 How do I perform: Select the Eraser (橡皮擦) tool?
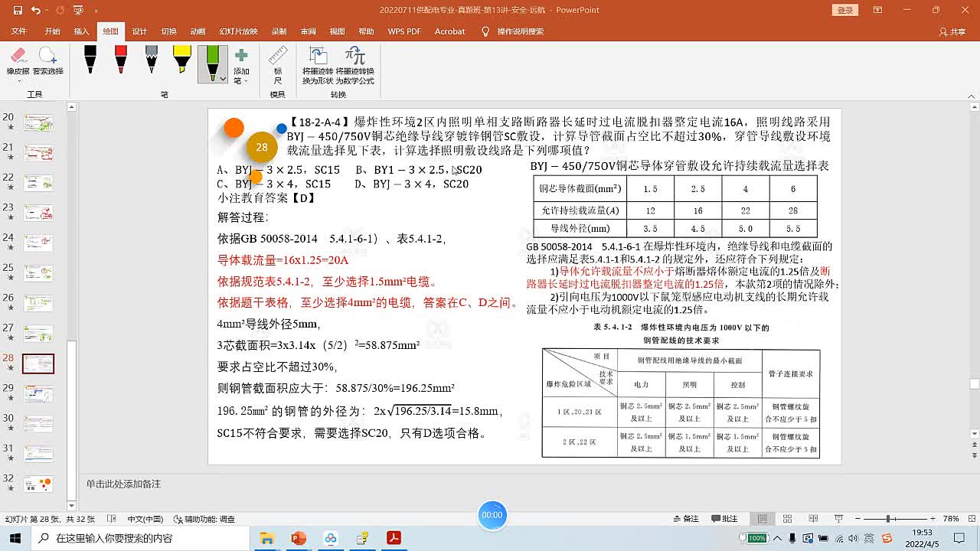point(18,61)
